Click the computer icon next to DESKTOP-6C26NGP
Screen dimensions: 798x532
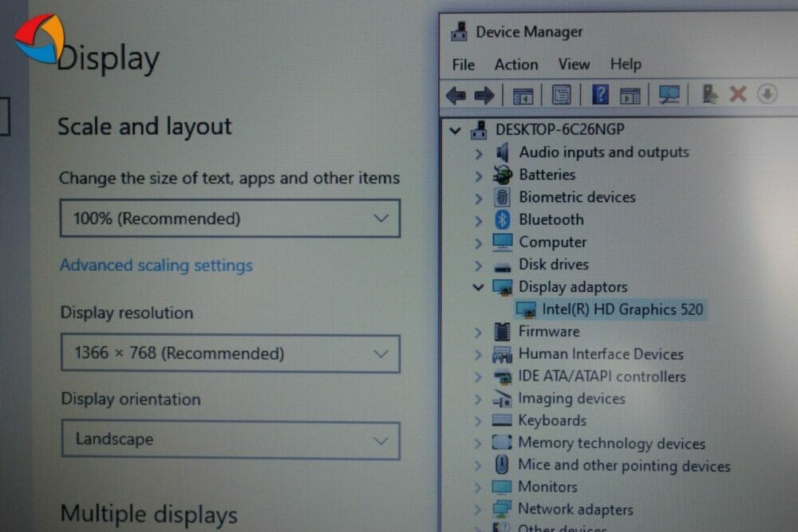[478, 130]
